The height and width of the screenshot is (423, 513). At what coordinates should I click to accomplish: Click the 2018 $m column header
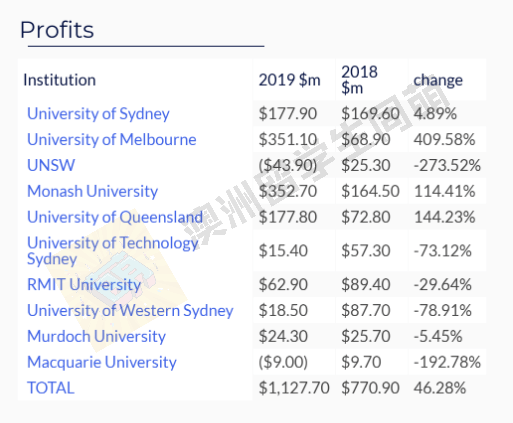pos(359,80)
